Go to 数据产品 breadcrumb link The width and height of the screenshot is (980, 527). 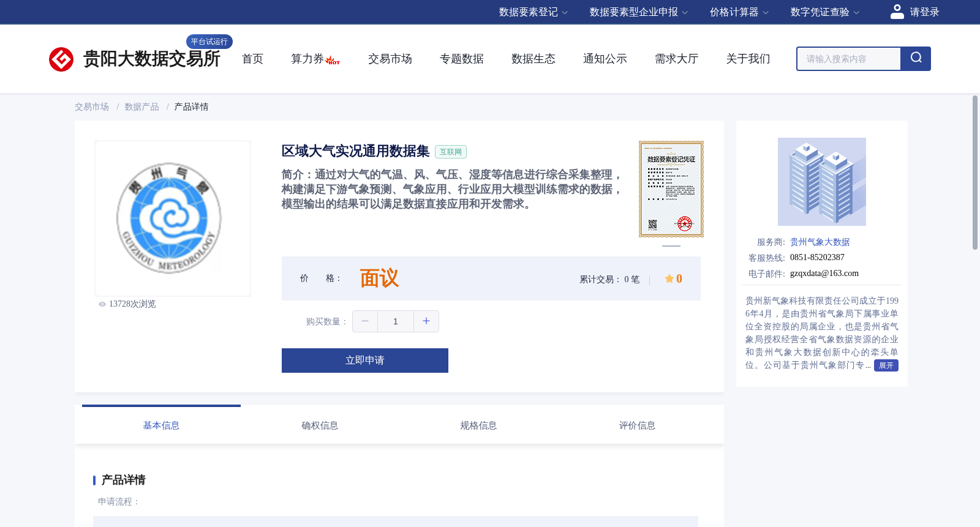click(142, 107)
